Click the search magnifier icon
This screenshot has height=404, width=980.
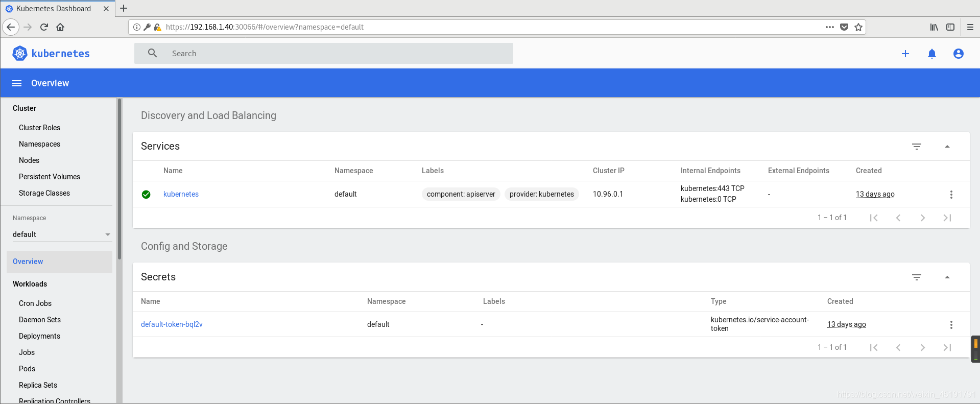152,53
